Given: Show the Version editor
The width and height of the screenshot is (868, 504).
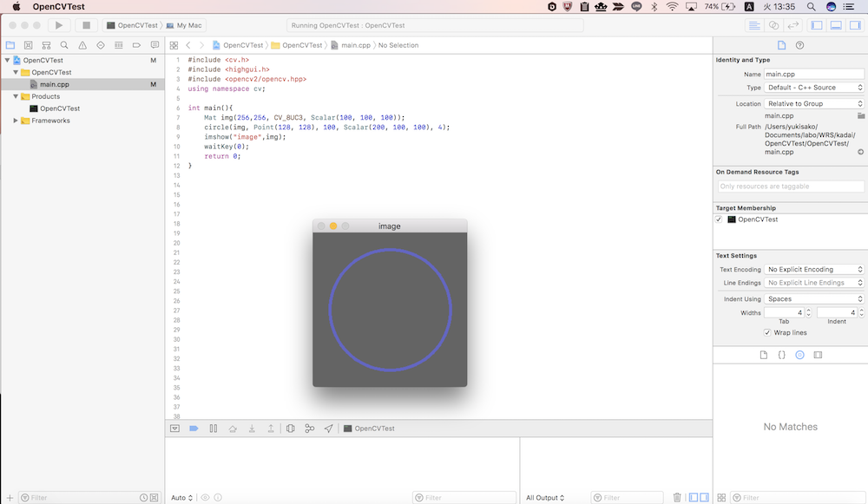Looking at the screenshot, I should (x=793, y=25).
